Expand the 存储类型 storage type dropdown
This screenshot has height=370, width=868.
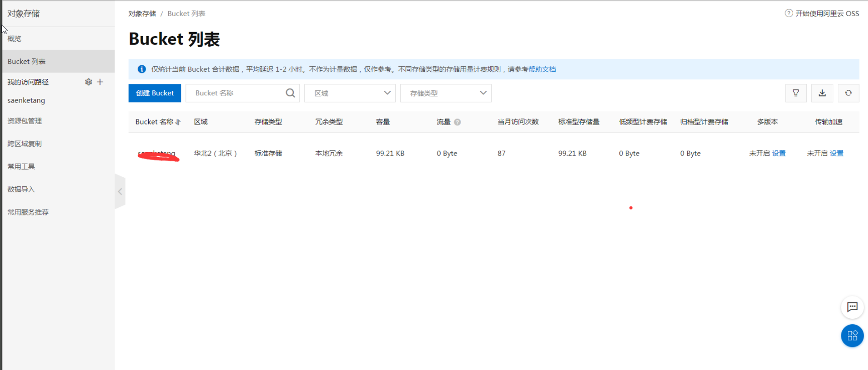[446, 93]
